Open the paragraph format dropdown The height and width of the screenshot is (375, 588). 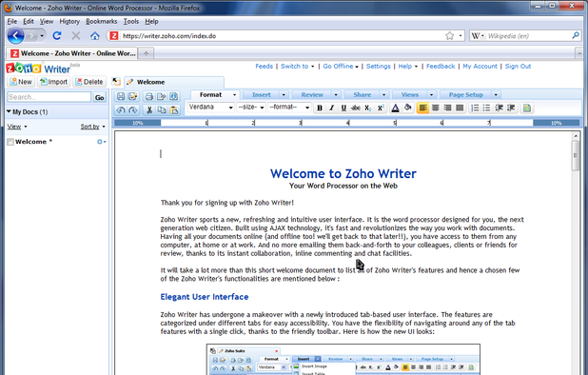pos(289,108)
